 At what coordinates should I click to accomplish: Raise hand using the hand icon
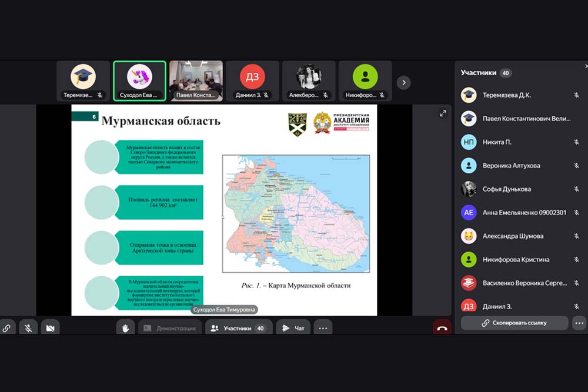(125, 328)
